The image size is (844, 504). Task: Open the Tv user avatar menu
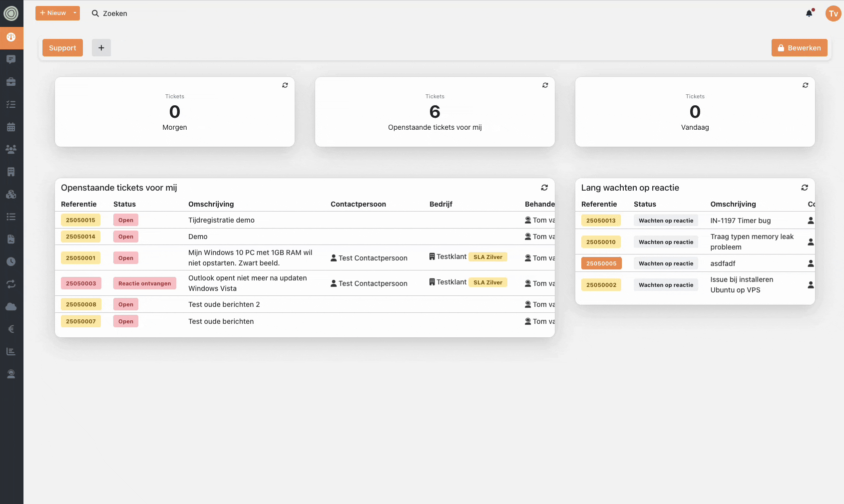[x=833, y=13]
